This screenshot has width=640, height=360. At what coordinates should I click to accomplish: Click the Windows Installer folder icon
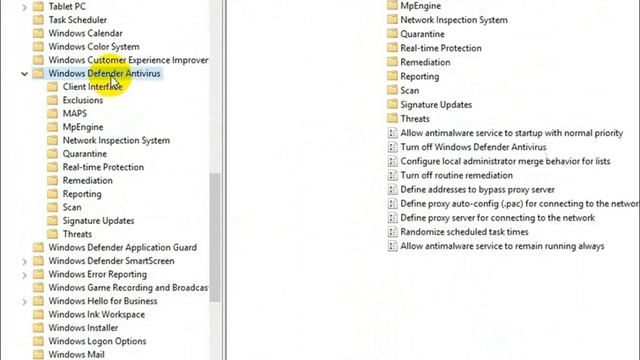(38, 328)
